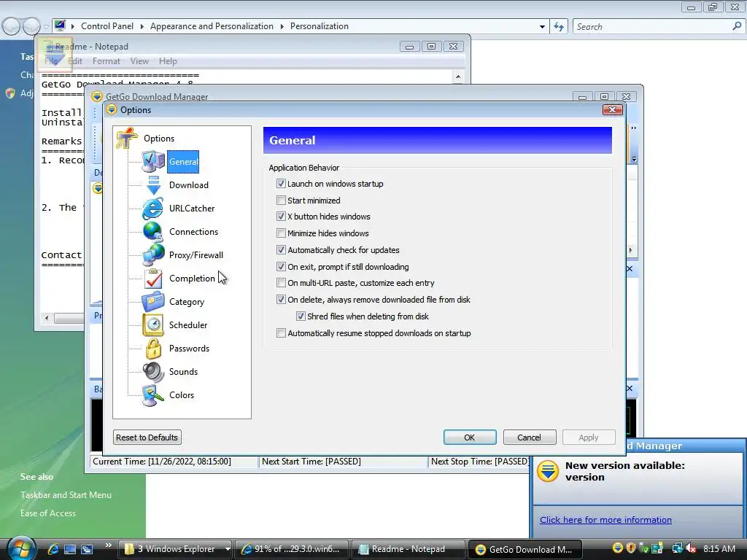
Task: Click arrow after Control Panel breadcrumb
Action: click(142, 27)
